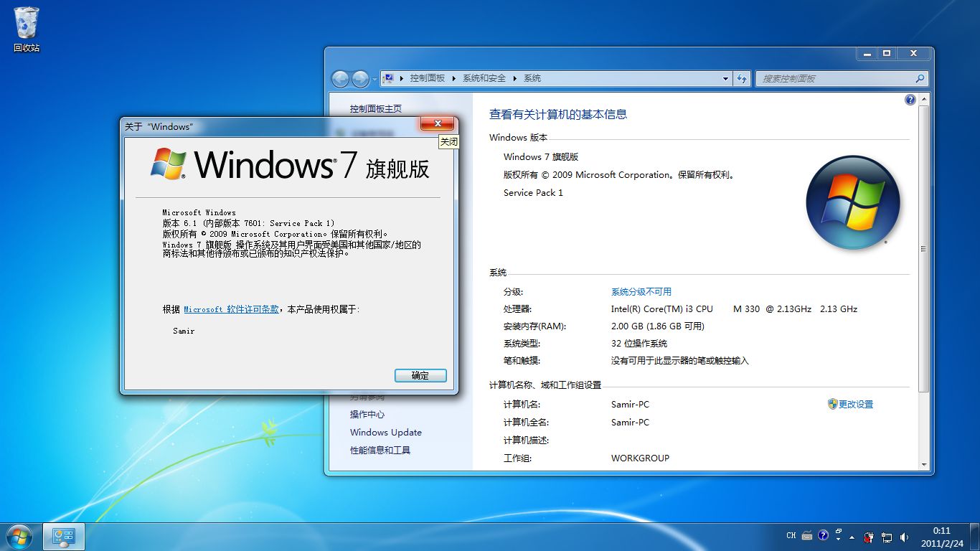980x551 pixels.
Task: Select 系统和安全 breadcrumb segment
Action: click(x=484, y=78)
